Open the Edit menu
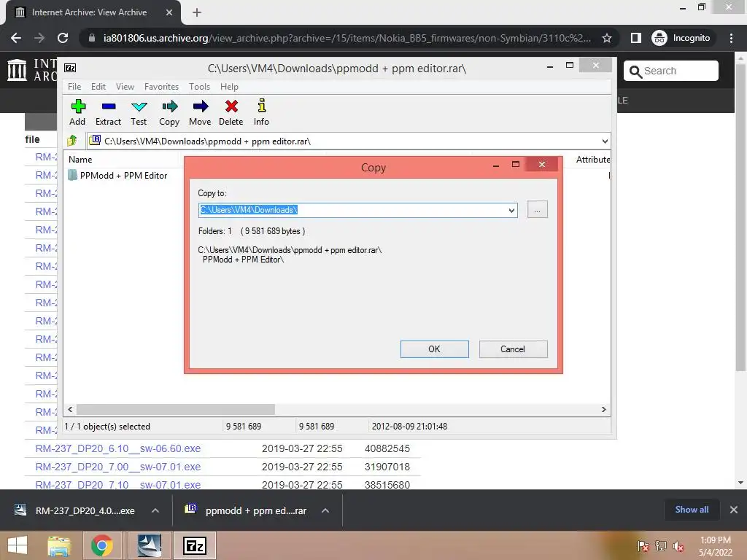 (98, 87)
